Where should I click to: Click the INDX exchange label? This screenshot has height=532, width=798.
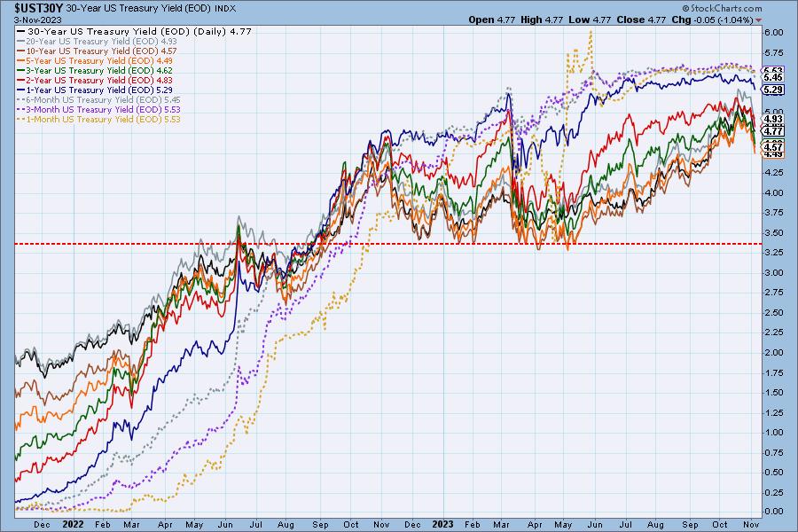[225, 9]
